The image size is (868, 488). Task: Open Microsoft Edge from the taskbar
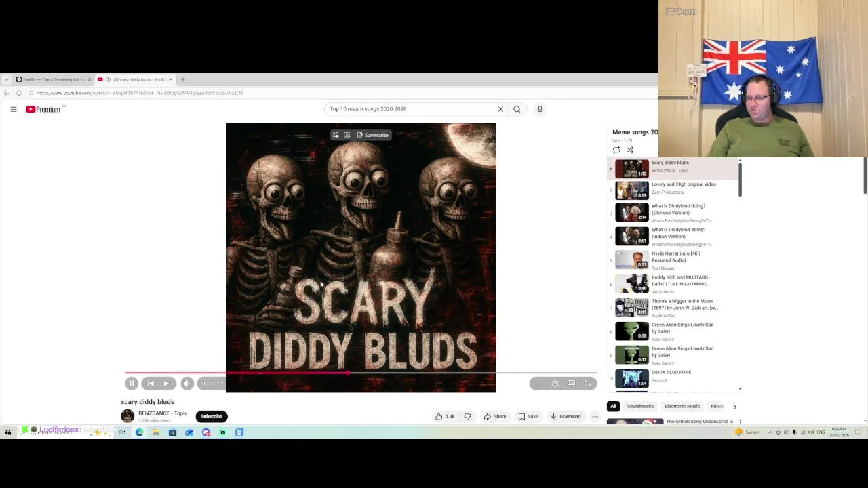[x=139, y=432]
